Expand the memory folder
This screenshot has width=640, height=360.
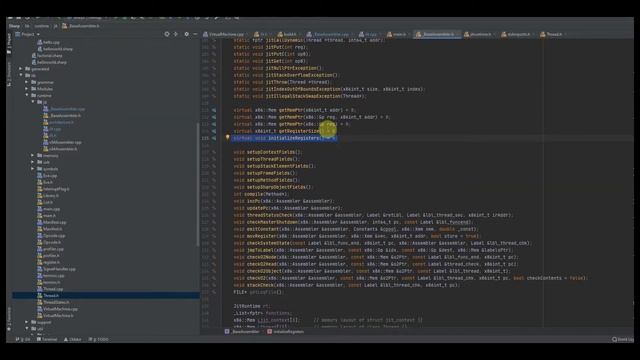tap(33, 156)
